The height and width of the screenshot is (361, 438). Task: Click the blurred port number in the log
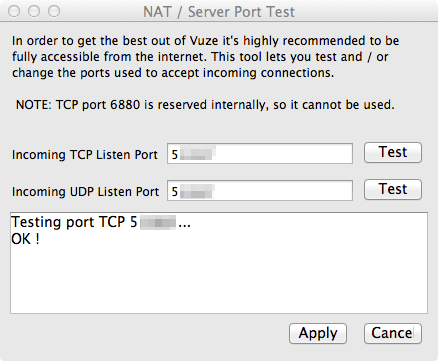tap(158, 222)
